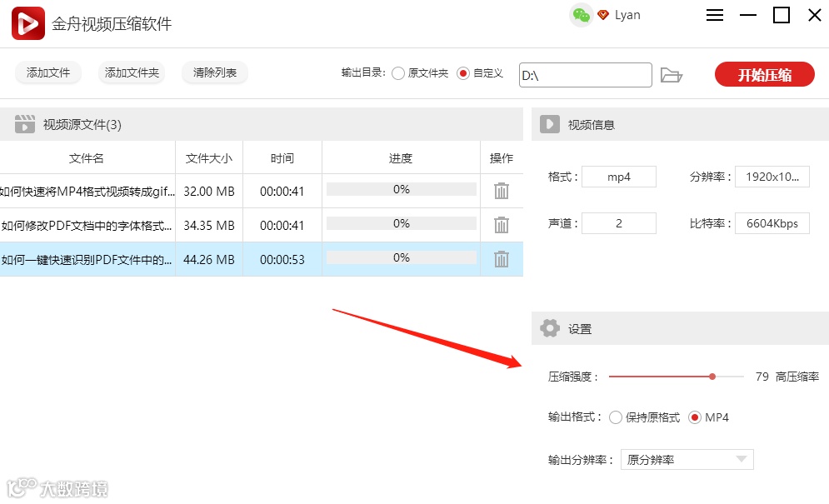Viewport: 829px width, 504px height.
Task: Click the 32.00 MB size cell
Action: click(x=209, y=191)
